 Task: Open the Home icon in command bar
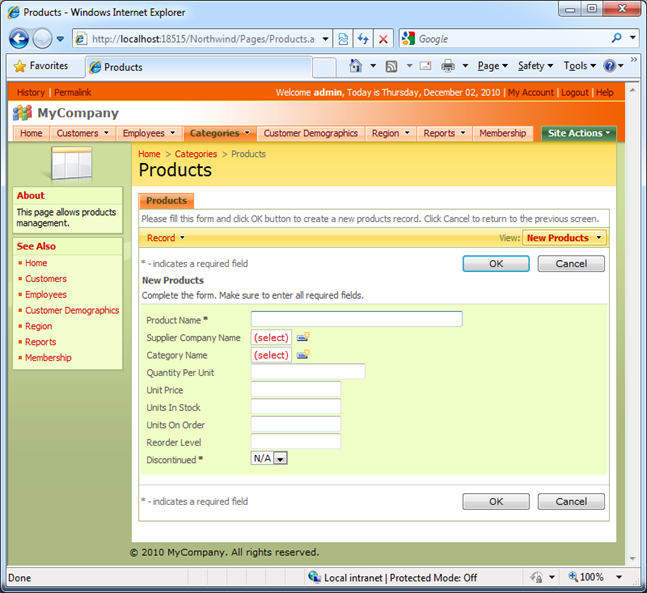356,66
